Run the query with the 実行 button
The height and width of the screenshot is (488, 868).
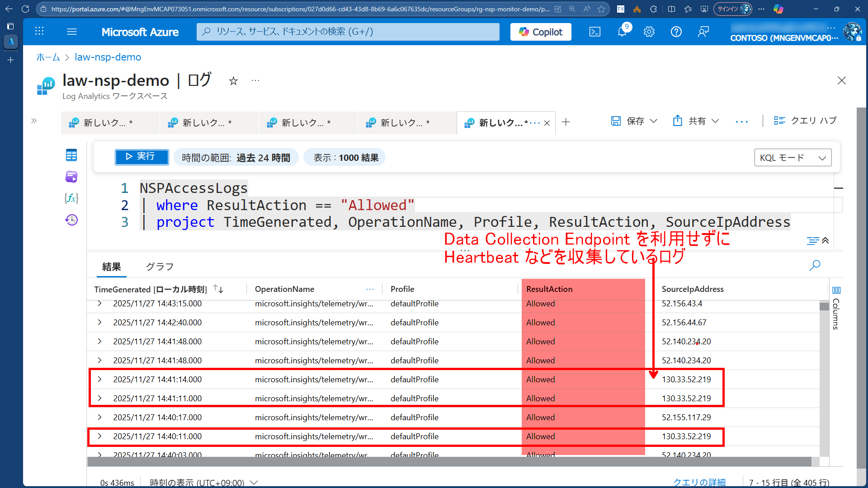coord(142,157)
